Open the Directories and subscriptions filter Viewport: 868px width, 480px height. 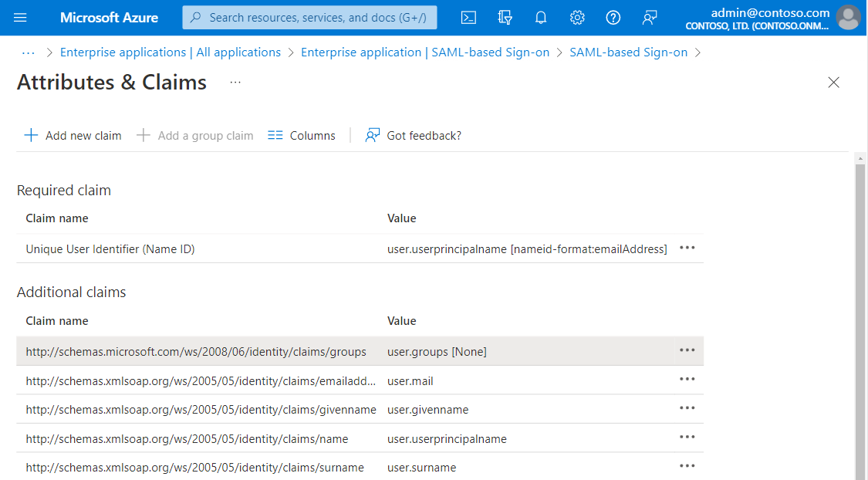coord(505,17)
